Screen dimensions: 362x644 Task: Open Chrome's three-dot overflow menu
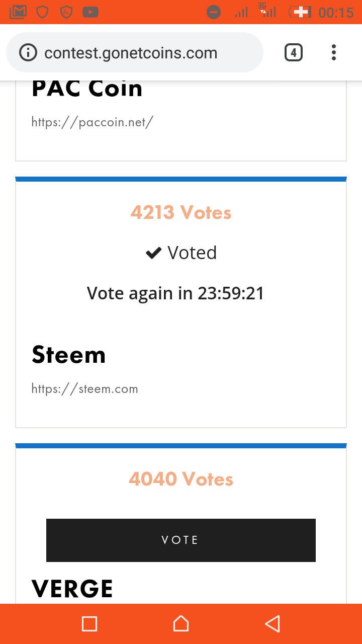point(334,52)
